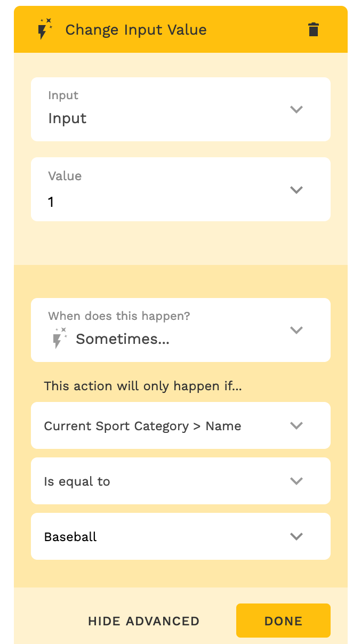
Task: Expand the chevron in Input field
Action: pos(296,109)
